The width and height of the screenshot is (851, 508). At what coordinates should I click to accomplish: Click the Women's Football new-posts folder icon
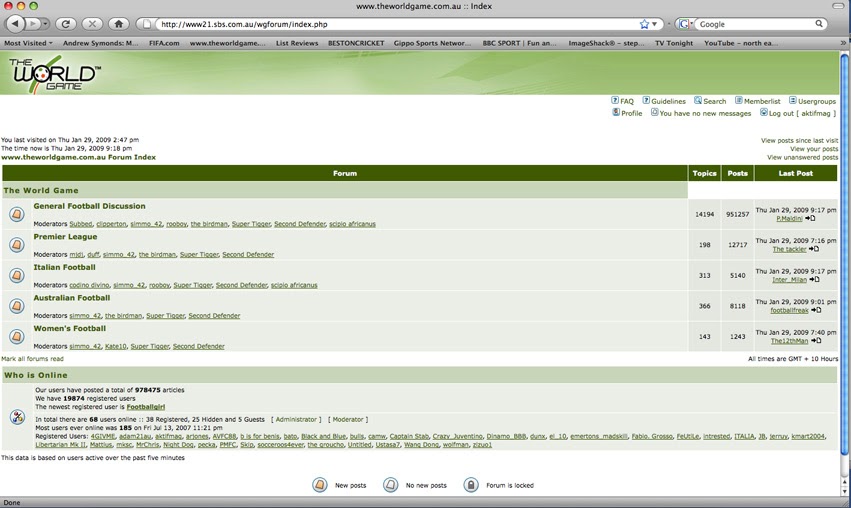[x=17, y=336]
